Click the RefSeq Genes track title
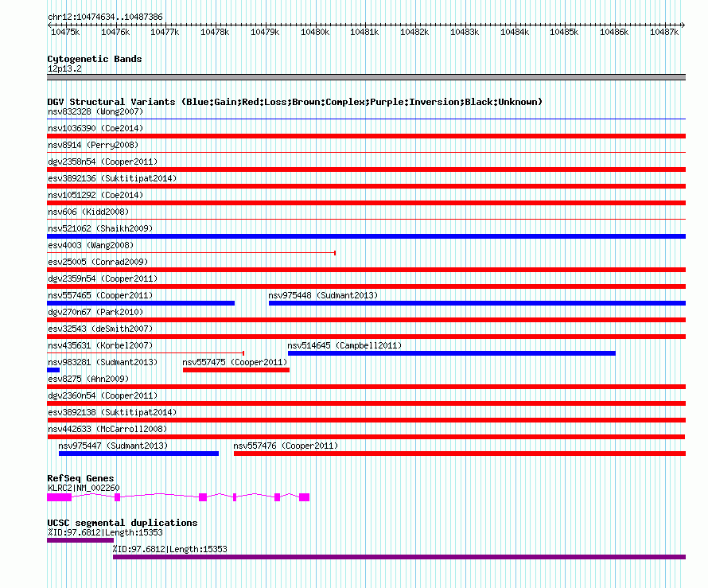This screenshot has height=588, width=708. [81, 478]
